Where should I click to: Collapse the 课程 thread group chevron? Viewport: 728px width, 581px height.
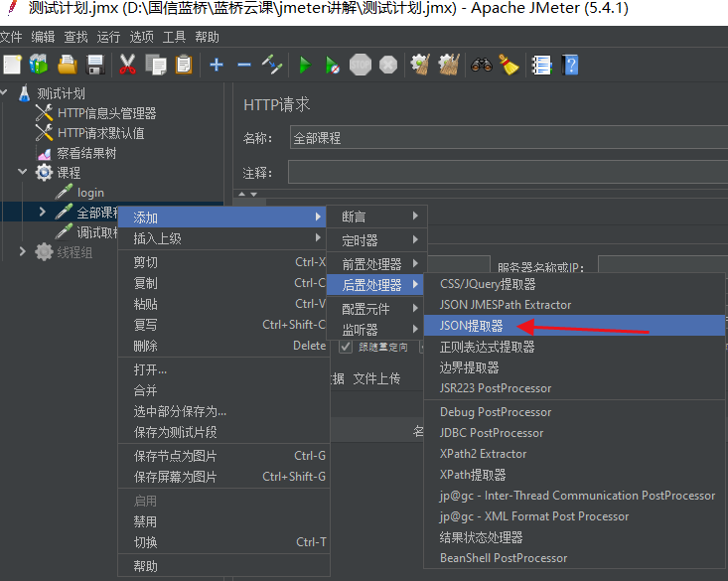tap(22, 172)
